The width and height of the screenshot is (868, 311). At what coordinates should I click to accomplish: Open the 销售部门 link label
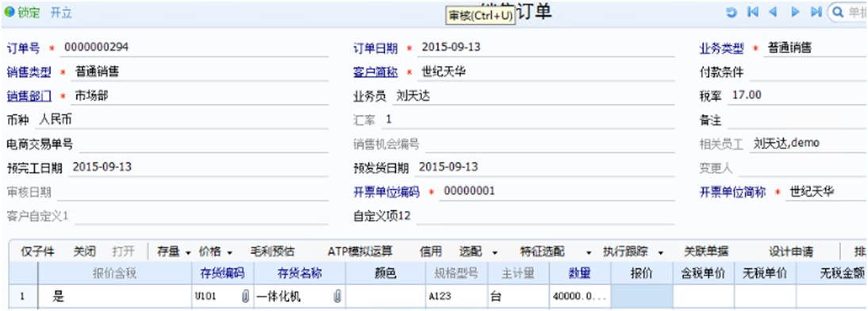coord(29,96)
